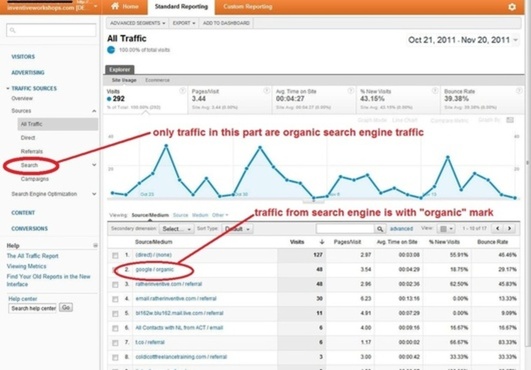Collapse the Help panel icon

95,245
